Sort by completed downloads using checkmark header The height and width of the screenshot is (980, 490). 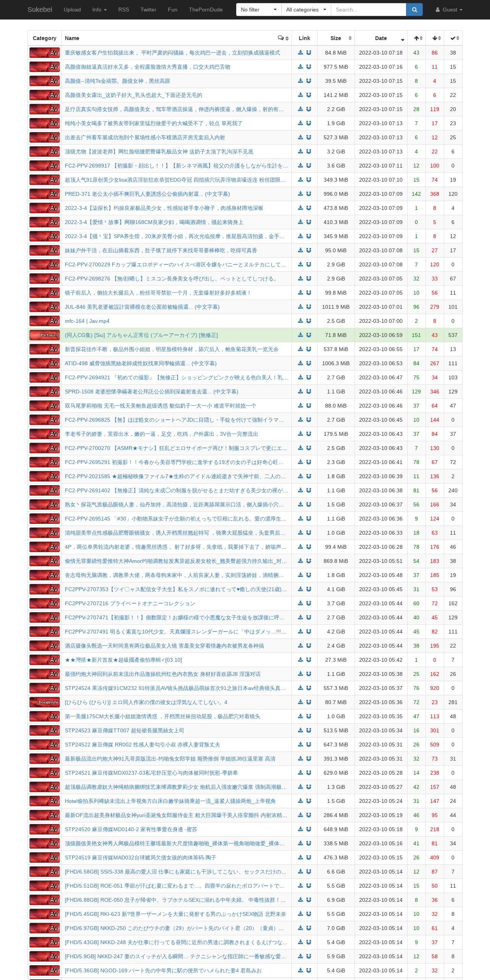(x=453, y=38)
